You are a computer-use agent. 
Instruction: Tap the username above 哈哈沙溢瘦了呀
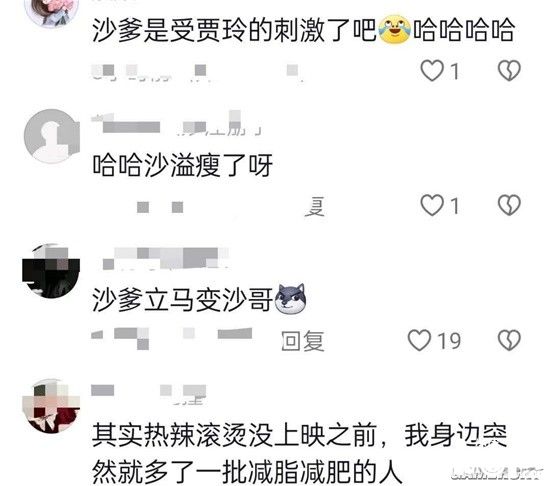[x=175, y=123]
